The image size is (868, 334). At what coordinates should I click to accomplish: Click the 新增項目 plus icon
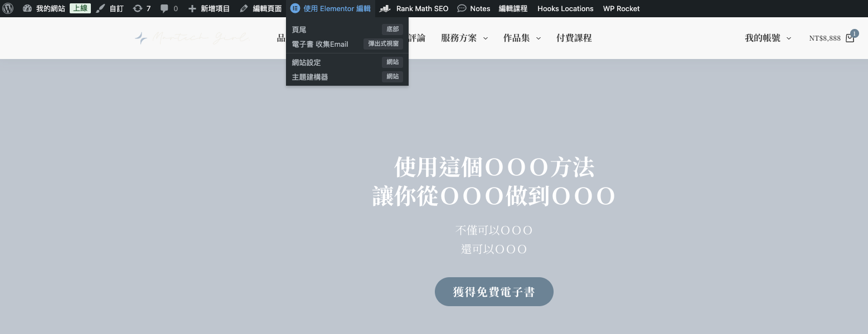191,8
